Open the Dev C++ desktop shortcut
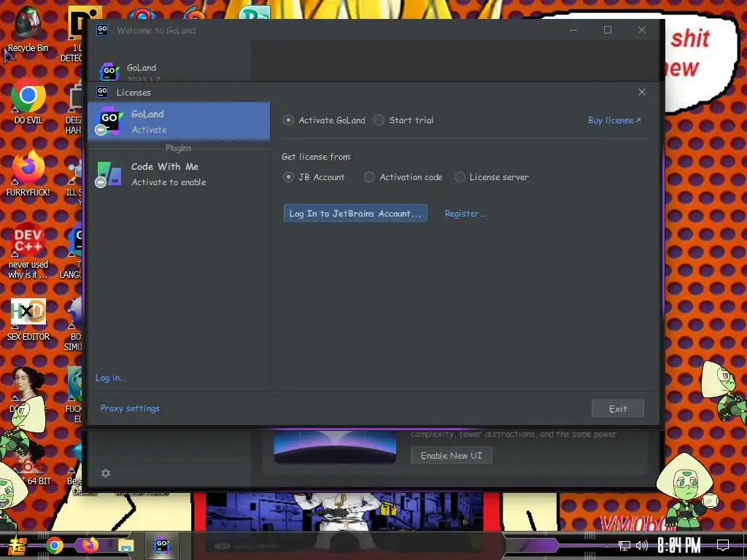The height and width of the screenshot is (560, 747). tap(28, 251)
